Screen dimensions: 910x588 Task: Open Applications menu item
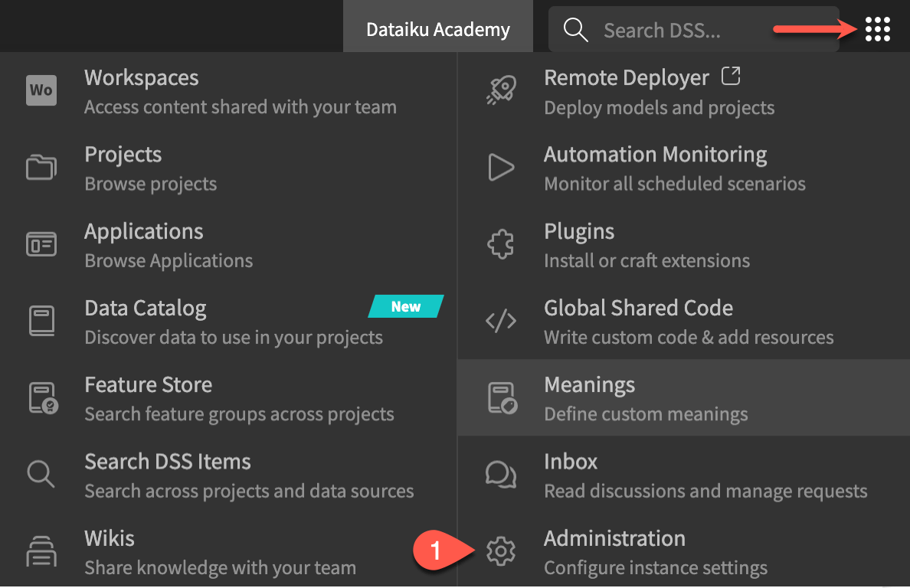pyautogui.click(x=144, y=232)
